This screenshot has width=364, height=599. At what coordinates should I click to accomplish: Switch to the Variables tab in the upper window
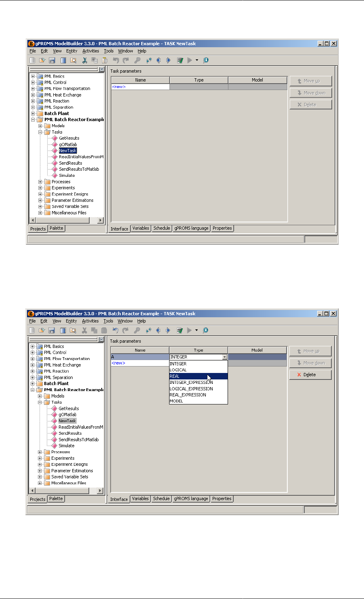141,228
